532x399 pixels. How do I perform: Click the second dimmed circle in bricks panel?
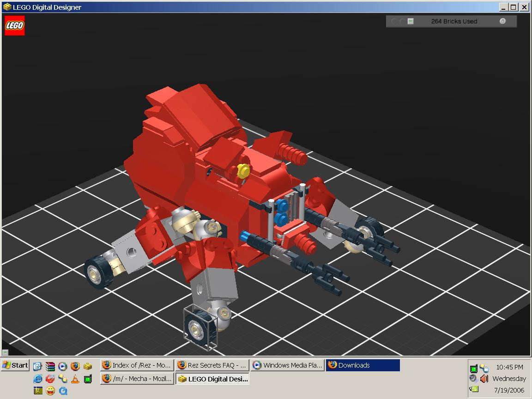point(402,21)
